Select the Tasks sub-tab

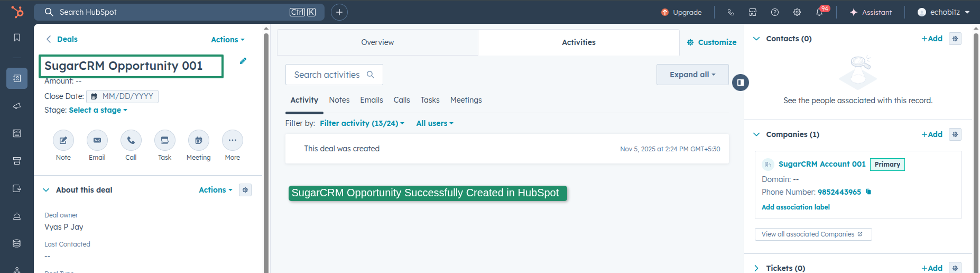430,100
